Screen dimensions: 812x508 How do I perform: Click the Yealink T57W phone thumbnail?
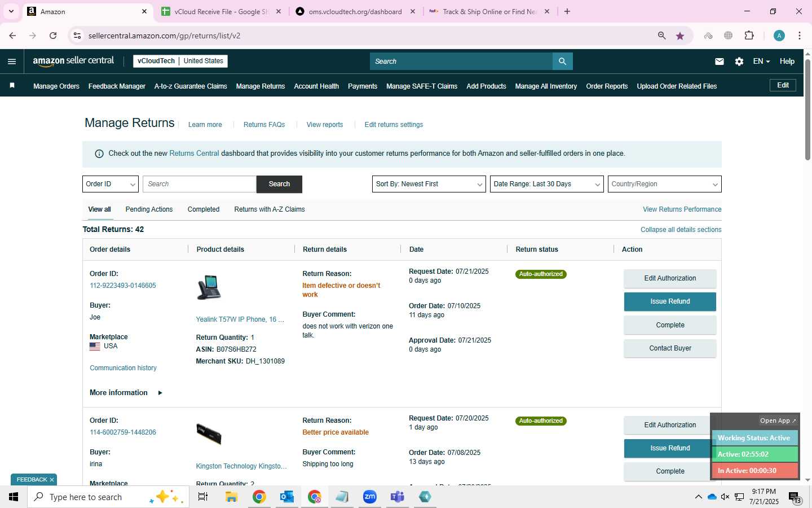point(209,288)
